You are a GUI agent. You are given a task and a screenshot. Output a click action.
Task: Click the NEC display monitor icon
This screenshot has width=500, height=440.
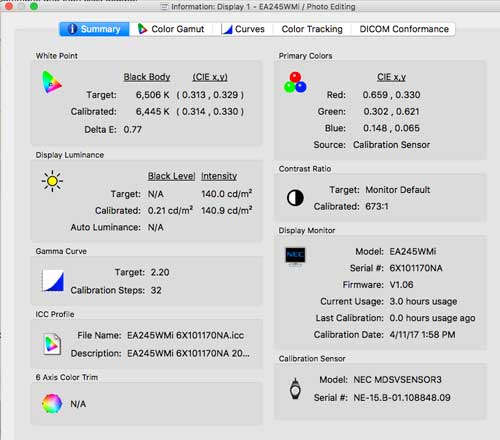click(x=295, y=256)
